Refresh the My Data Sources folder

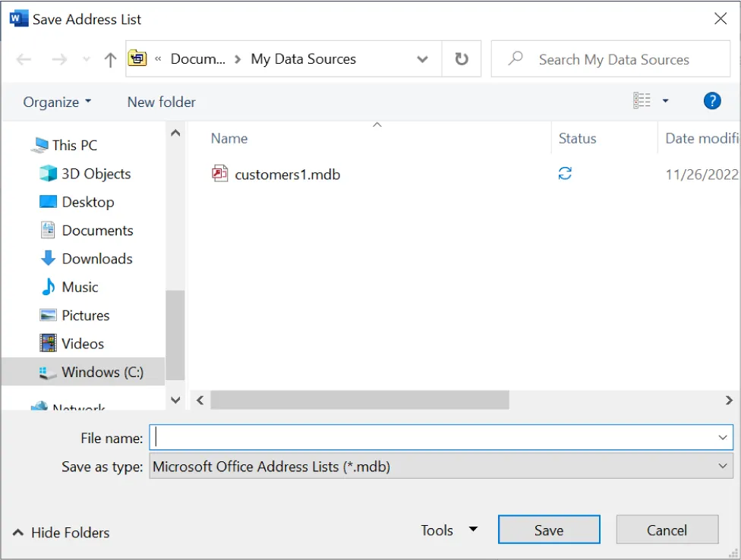462,58
